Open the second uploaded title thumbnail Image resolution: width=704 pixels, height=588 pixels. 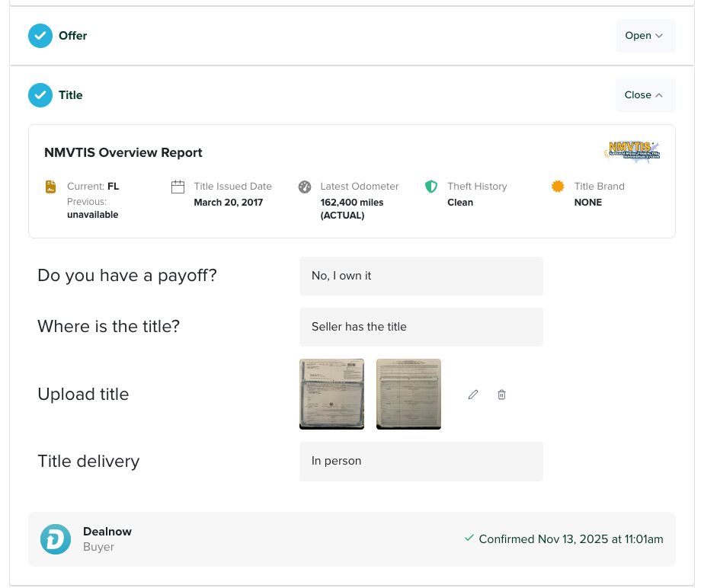[x=408, y=394]
